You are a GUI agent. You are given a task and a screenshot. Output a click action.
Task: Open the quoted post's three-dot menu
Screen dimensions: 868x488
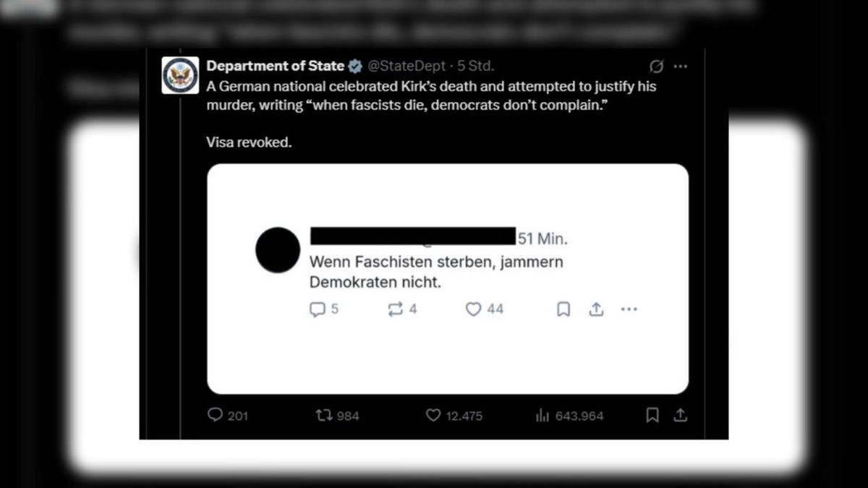click(629, 309)
